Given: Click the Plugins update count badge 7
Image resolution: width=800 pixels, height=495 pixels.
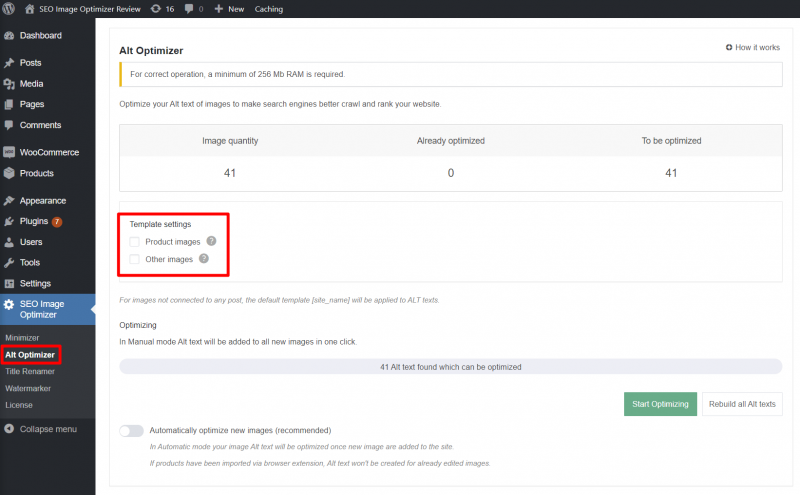Looking at the screenshot, I should click(x=57, y=221).
